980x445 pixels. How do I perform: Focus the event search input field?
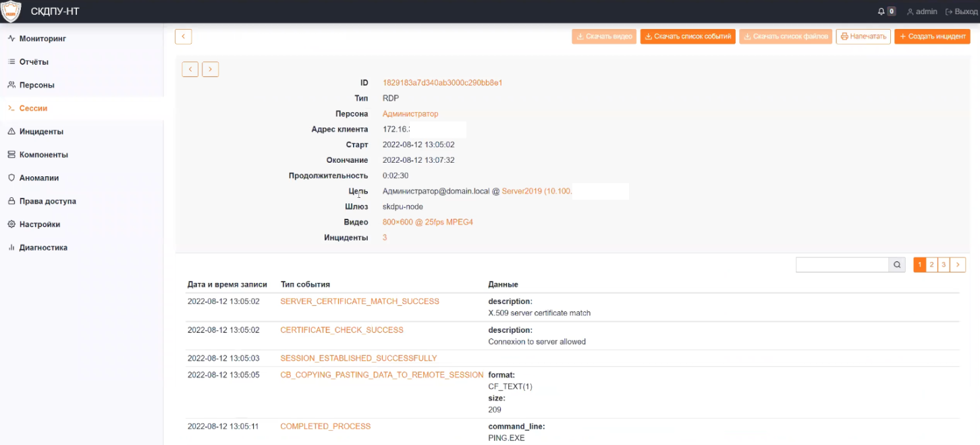[x=842, y=265]
